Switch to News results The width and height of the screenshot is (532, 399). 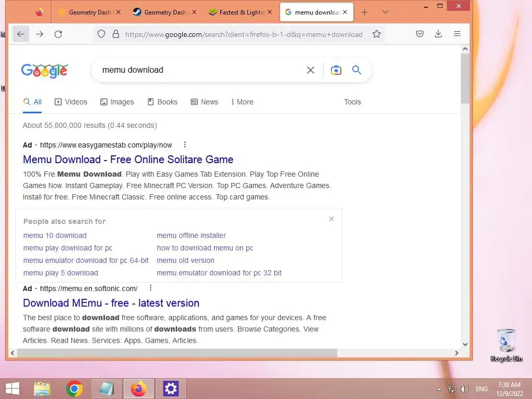tap(204, 102)
